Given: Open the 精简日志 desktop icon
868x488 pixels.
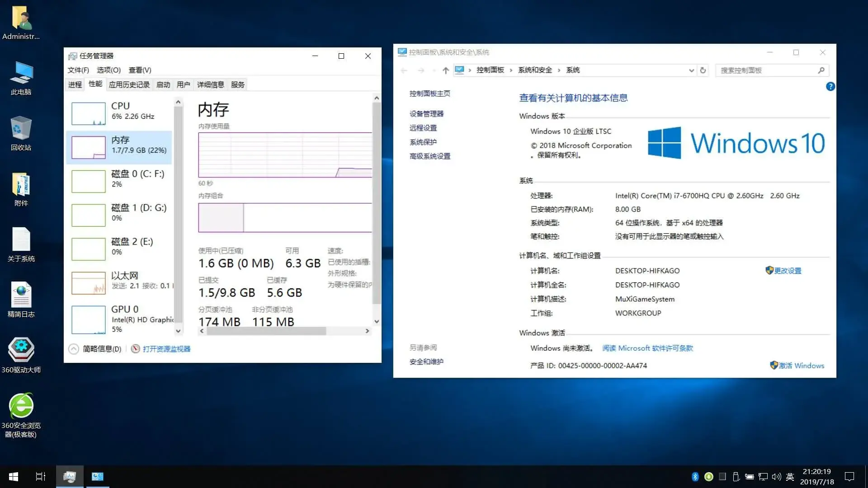Looking at the screenshot, I should (x=21, y=300).
